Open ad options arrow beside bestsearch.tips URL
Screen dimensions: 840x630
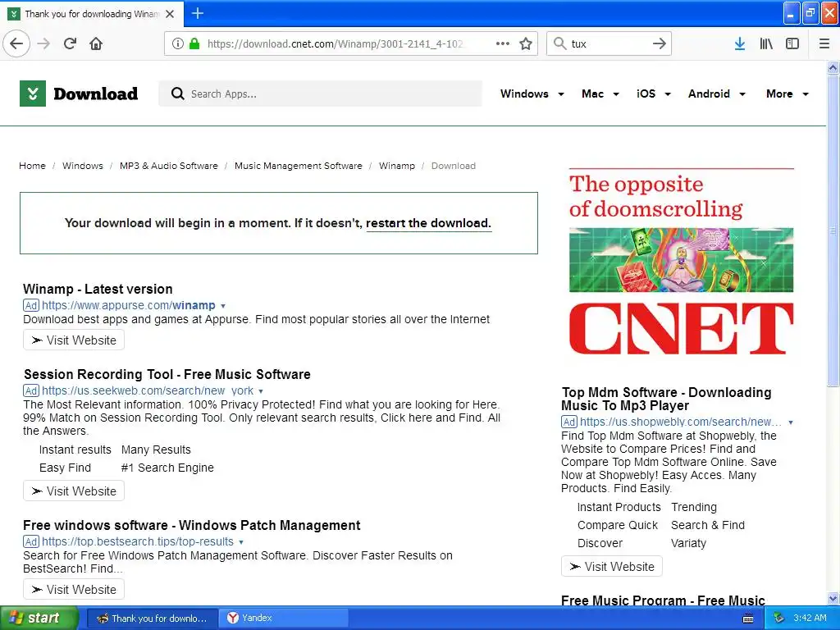[x=241, y=542]
